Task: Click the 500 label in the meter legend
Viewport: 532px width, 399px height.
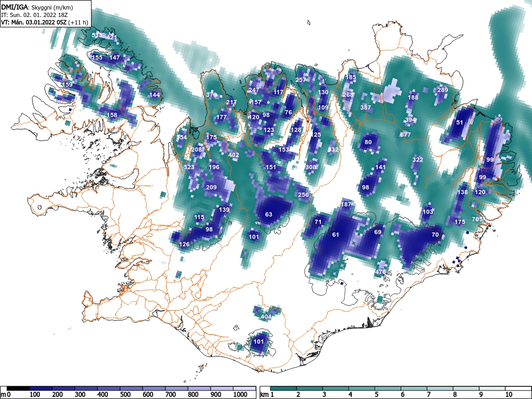Action: click(125, 394)
